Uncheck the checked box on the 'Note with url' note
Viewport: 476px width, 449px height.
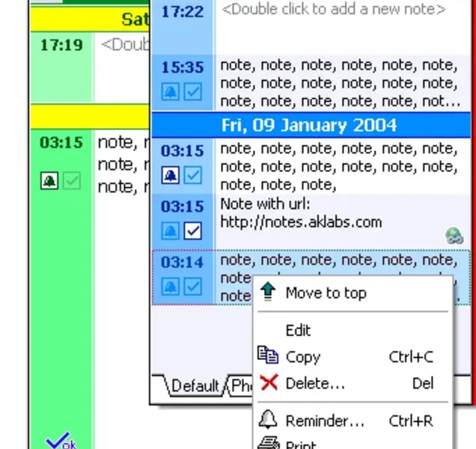point(193,230)
